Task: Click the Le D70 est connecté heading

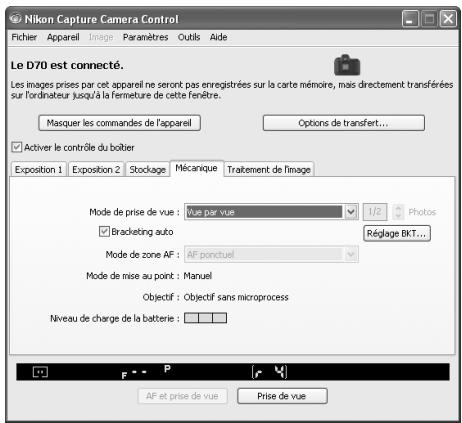Action: (x=67, y=65)
